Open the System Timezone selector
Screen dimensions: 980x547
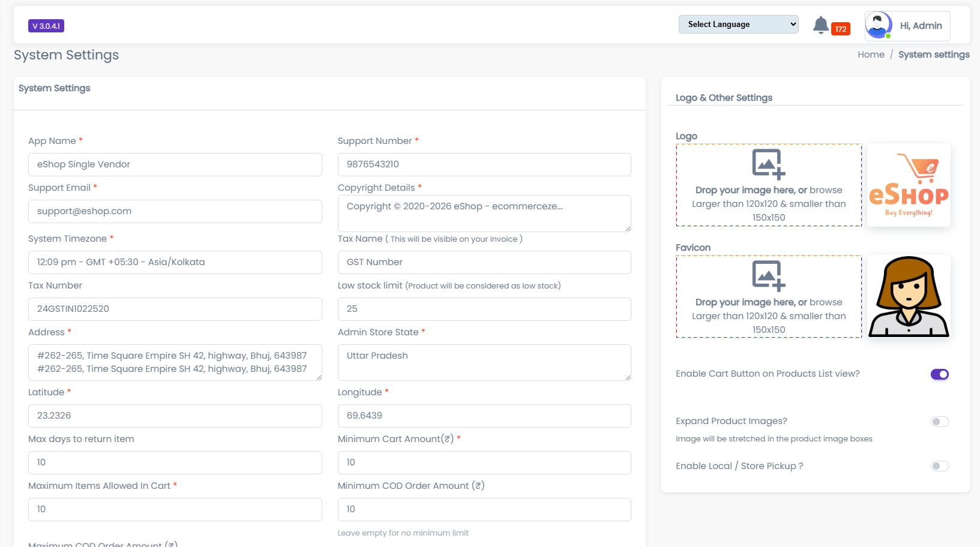(x=175, y=262)
